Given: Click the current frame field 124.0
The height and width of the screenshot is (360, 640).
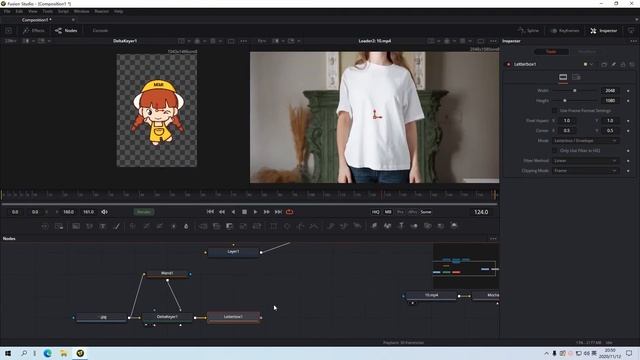Looking at the screenshot, I should tap(481, 212).
